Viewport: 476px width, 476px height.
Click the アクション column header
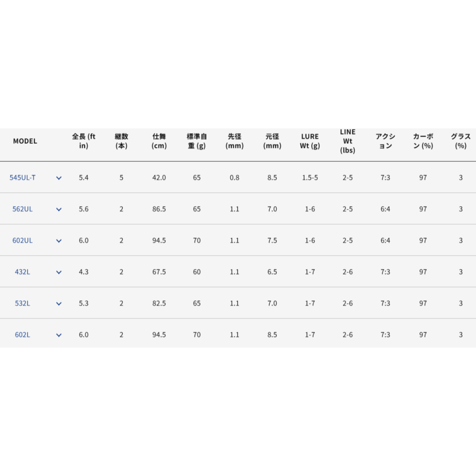point(385,141)
